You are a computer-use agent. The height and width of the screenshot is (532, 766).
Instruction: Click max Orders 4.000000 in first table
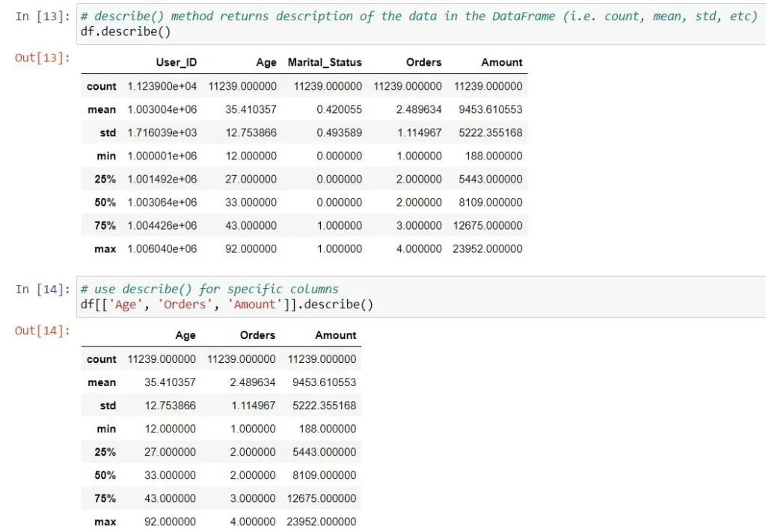419,249
